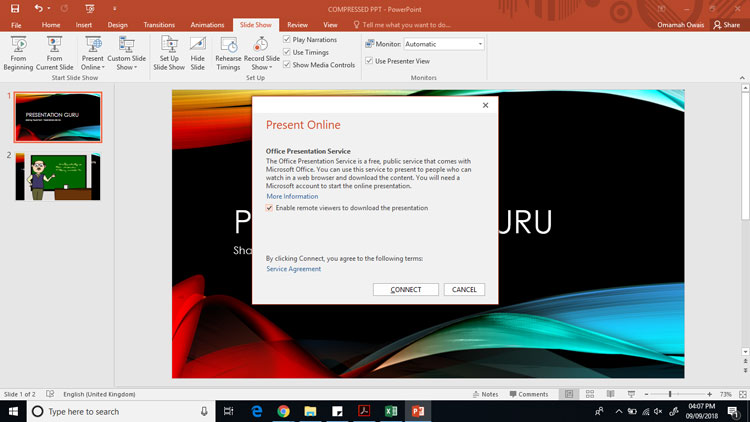This screenshot has height=422, width=750.
Task: Click English (United Kingdom) language indicator
Action: coord(99,394)
